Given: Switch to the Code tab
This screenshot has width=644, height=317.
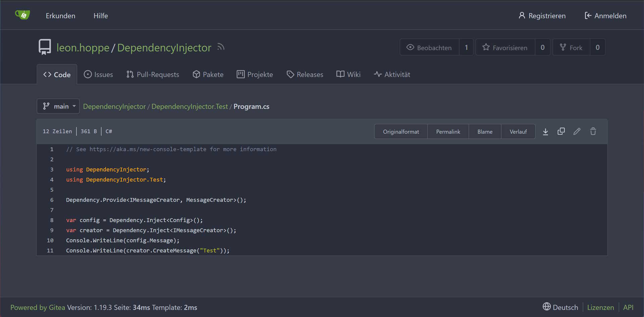Looking at the screenshot, I should [57, 74].
